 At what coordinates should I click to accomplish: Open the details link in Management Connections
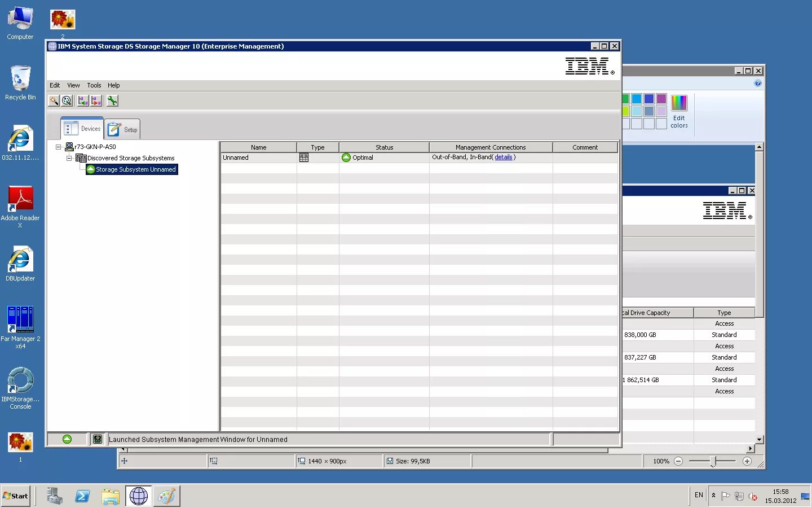point(504,157)
